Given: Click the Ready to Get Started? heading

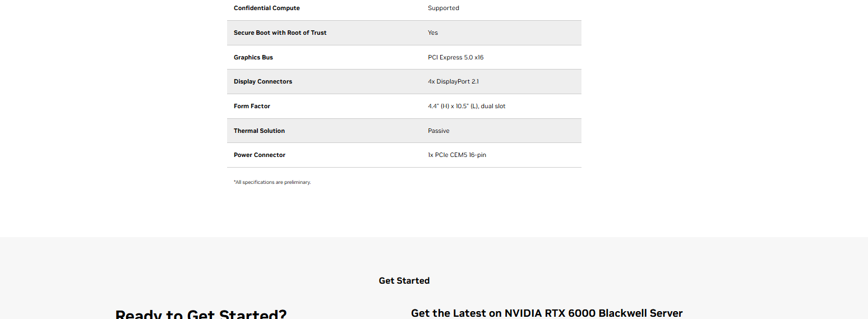Looking at the screenshot, I should pyautogui.click(x=201, y=314).
